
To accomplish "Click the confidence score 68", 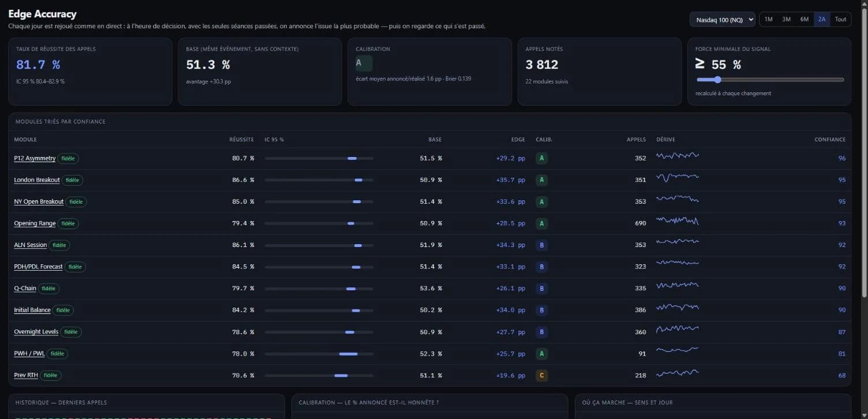I will coord(842,375).
